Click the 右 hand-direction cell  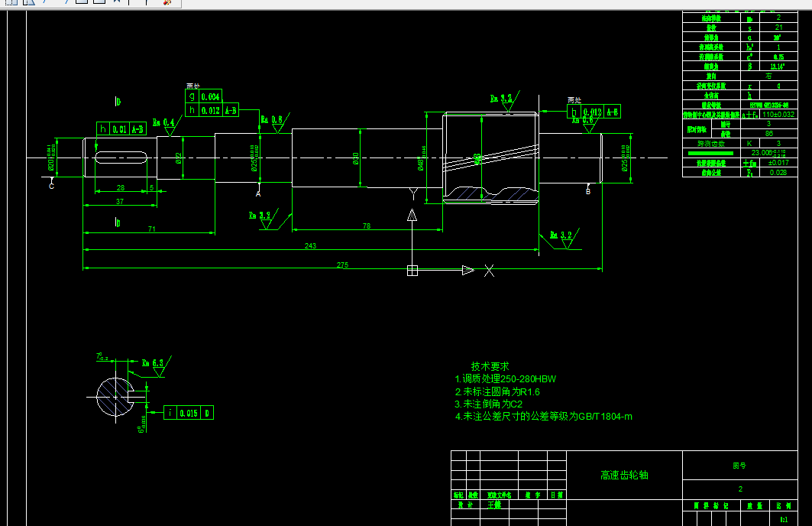point(769,76)
